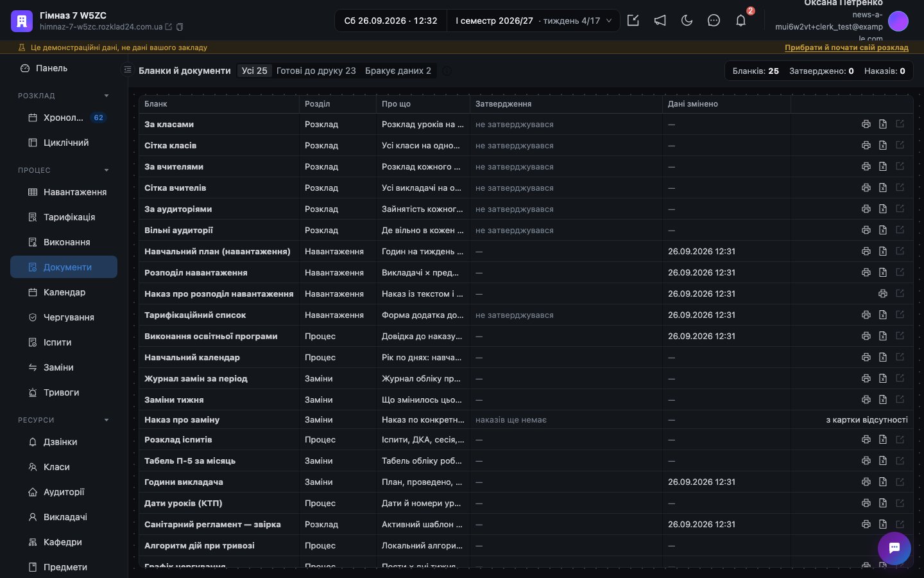
Task: Open the semester and week dropdown
Action: click(533, 21)
